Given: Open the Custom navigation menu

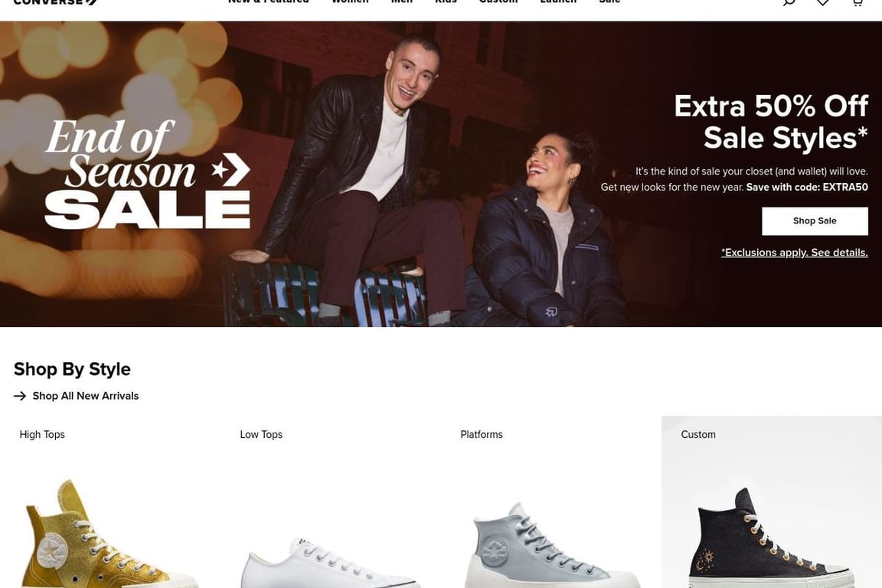Looking at the screenshot, I should tap(498, 2).
